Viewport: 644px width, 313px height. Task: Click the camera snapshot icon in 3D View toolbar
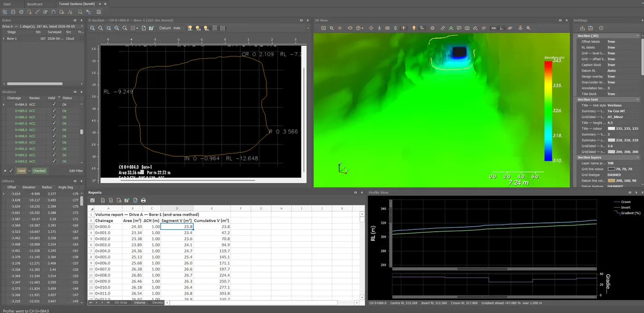468,28
